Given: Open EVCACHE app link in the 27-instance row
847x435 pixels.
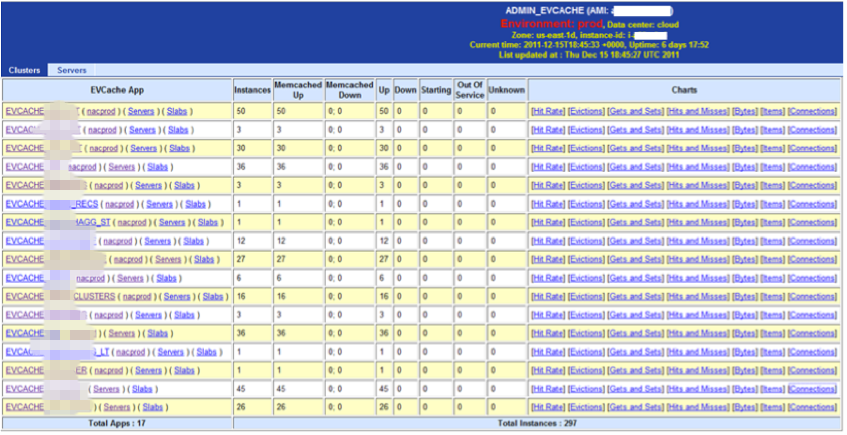Looking at the screenshot, I should (25, 259).
